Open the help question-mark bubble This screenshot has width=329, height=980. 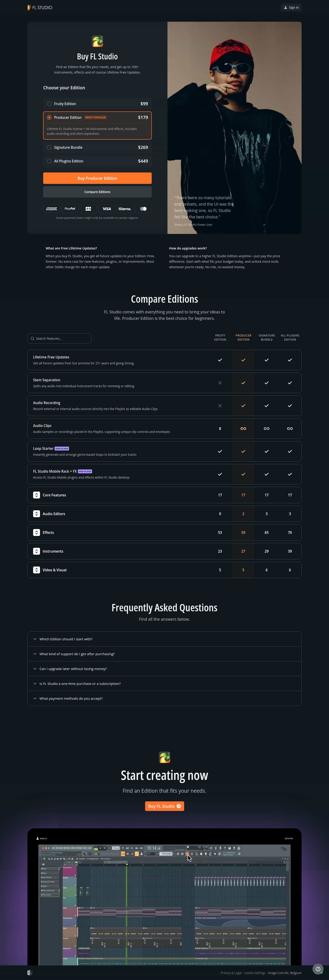click(318, 969)
